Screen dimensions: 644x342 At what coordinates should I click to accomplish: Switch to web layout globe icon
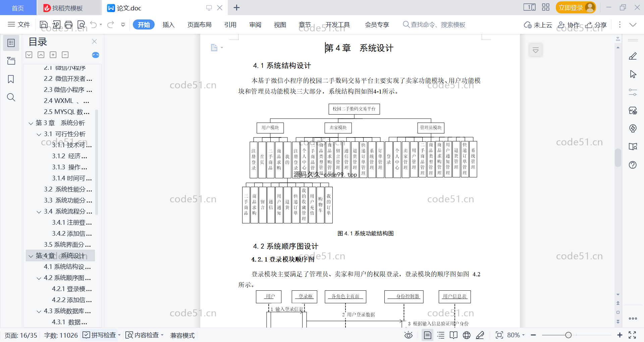pyautogui.click(x=467, y=335)
